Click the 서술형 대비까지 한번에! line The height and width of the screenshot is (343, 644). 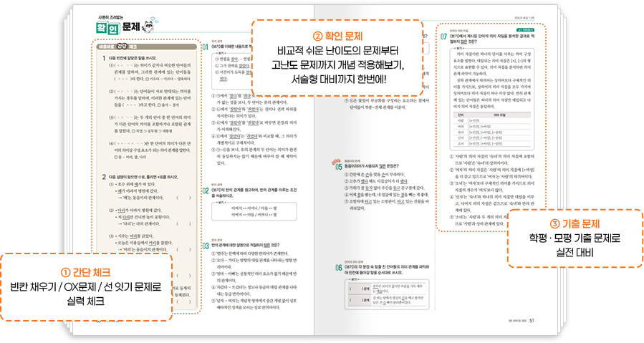click(x=337, y=79)
